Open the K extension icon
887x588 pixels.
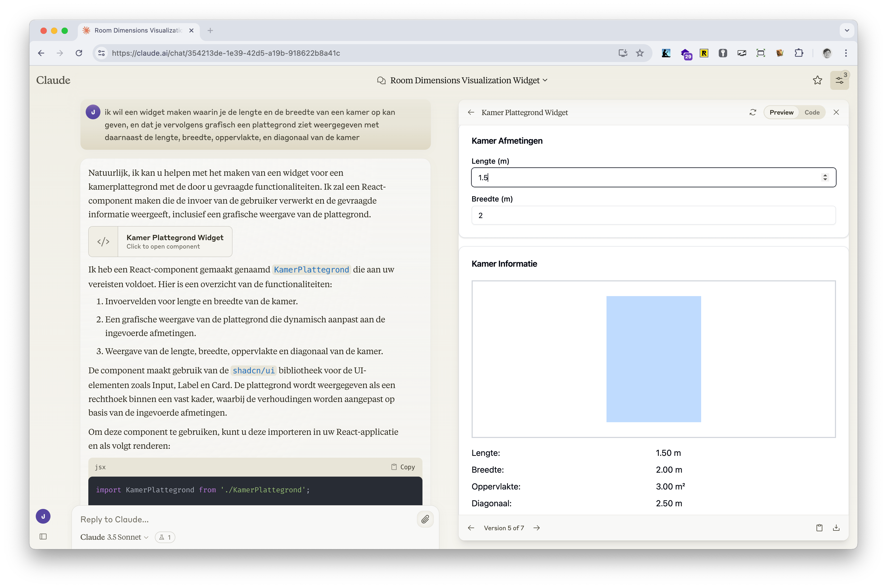coord(666,53)
